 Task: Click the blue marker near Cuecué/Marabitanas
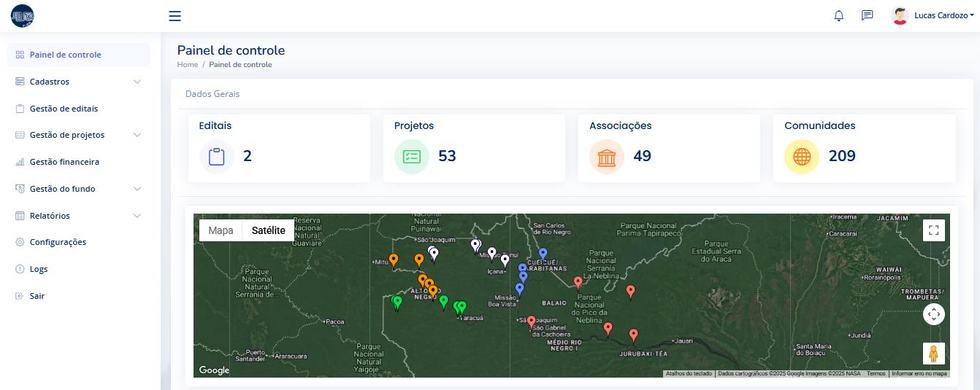[x=542, y=253]
